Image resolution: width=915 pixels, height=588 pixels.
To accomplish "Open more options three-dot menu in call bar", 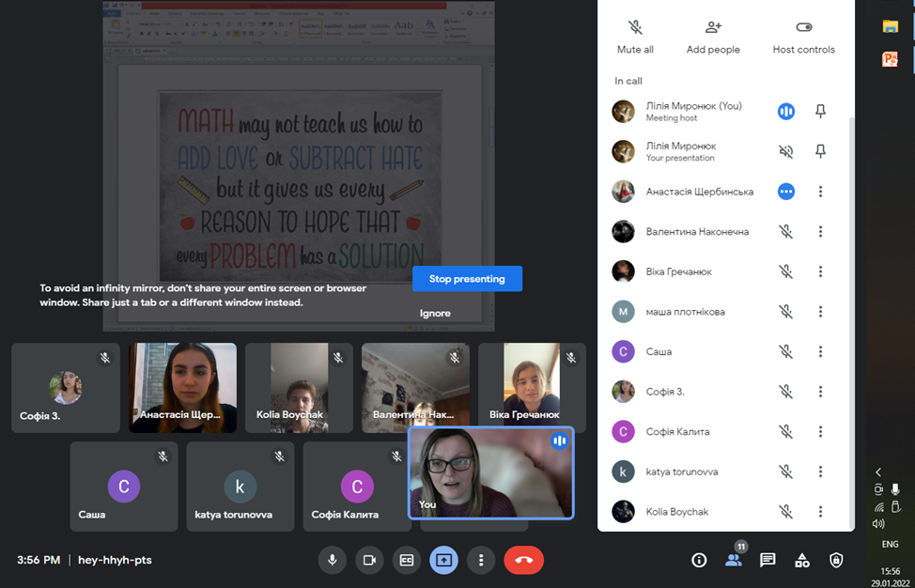I will (x=481, y=560).
